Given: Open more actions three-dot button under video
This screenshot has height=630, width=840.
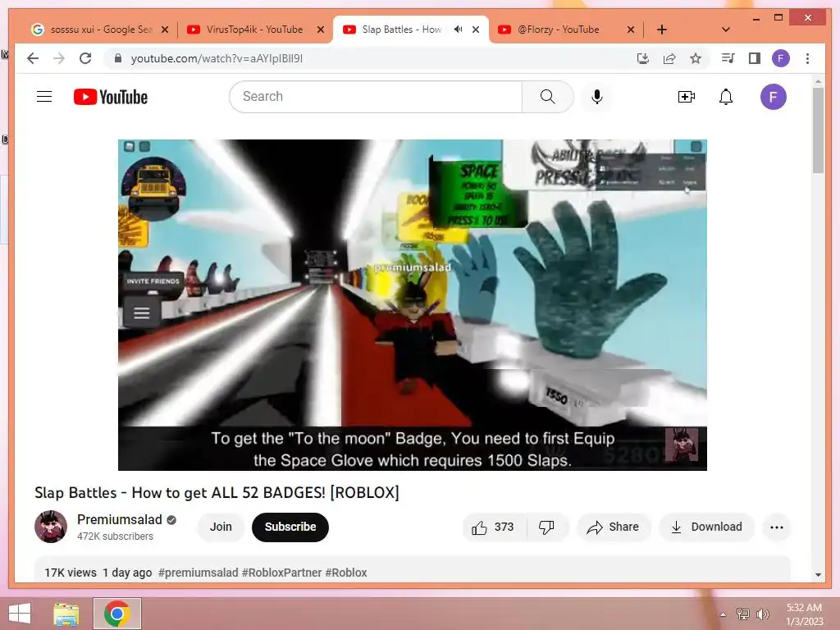Looking at the screenshot, I should 776,527.
